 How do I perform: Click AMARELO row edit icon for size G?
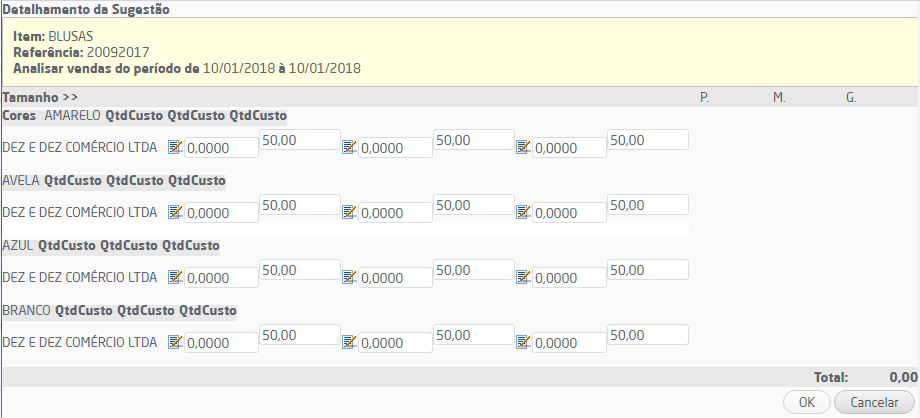pyautogui.click(x=523, y=147)
